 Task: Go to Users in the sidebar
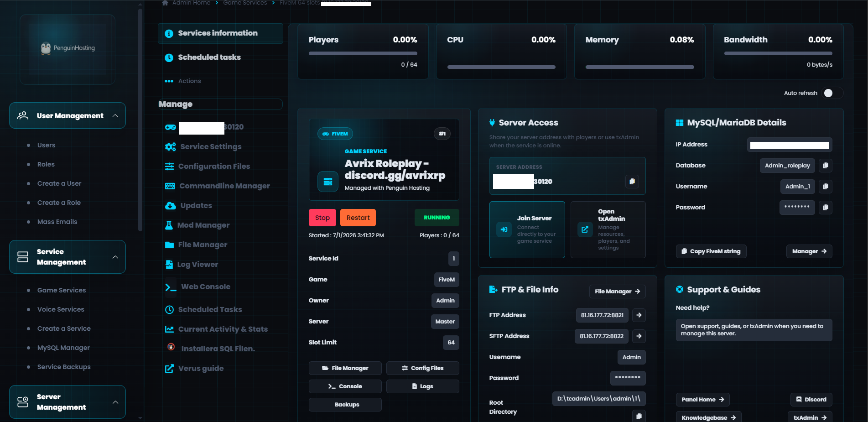coord(46,145)
